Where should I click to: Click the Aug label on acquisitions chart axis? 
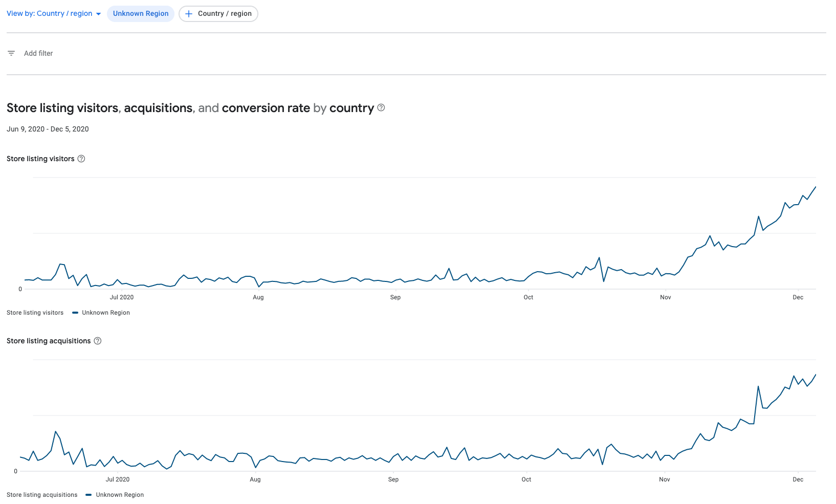(x=255, y=479)
